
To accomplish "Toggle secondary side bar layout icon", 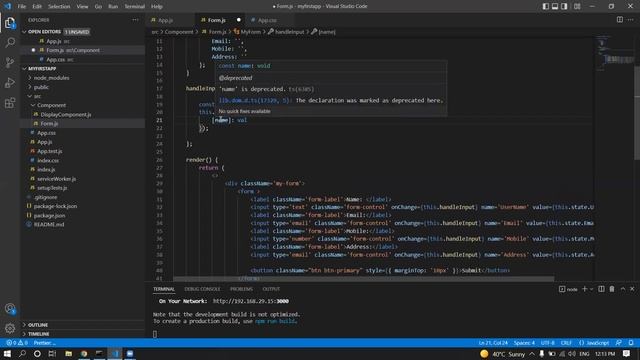I will click(564, 7).
